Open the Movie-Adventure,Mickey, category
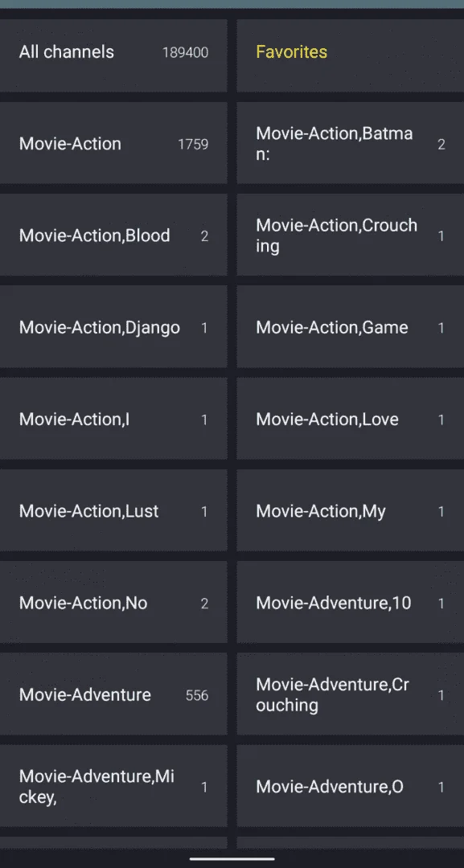 click(113, 786)
